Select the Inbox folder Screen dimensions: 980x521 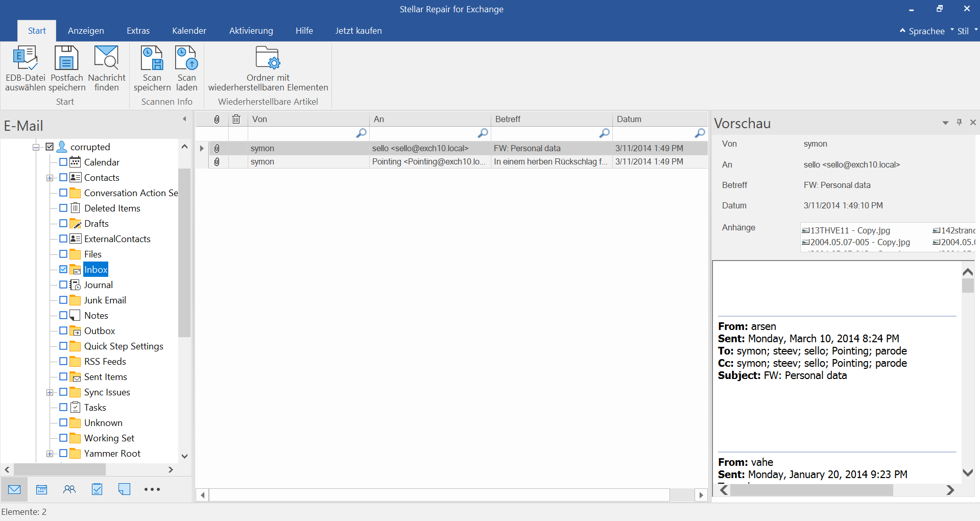click(95, 269)
